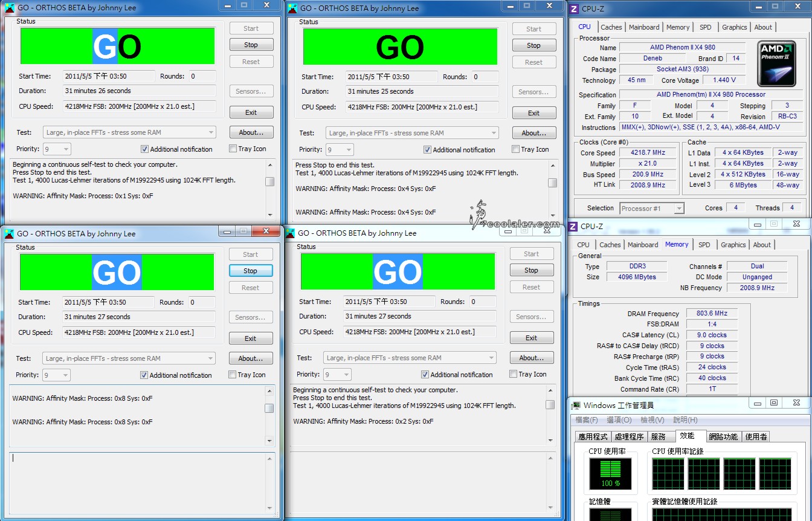
Task: Click log scroll-up arrow in 0x2 ORTHOS window
Action: point(550,390)
